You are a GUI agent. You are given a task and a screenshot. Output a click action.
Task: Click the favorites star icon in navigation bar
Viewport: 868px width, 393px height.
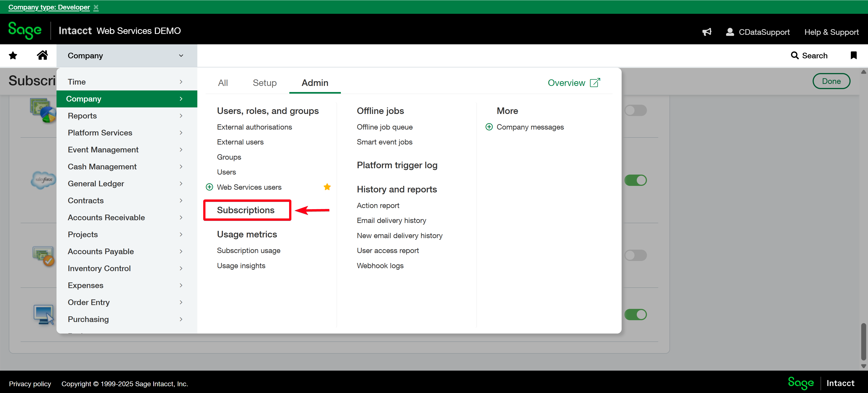pos(13,56)
